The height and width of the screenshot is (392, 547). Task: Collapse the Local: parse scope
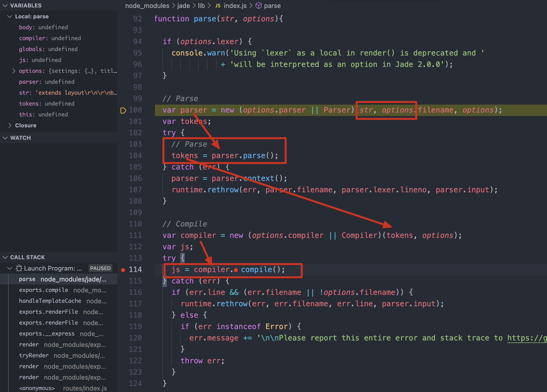pyautogui.click(x=10, y=16)
